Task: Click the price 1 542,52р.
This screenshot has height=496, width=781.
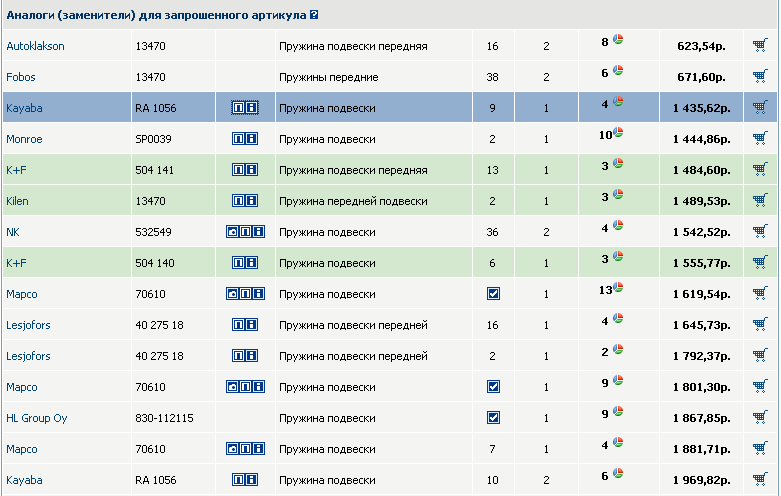Action: (701, 232)
